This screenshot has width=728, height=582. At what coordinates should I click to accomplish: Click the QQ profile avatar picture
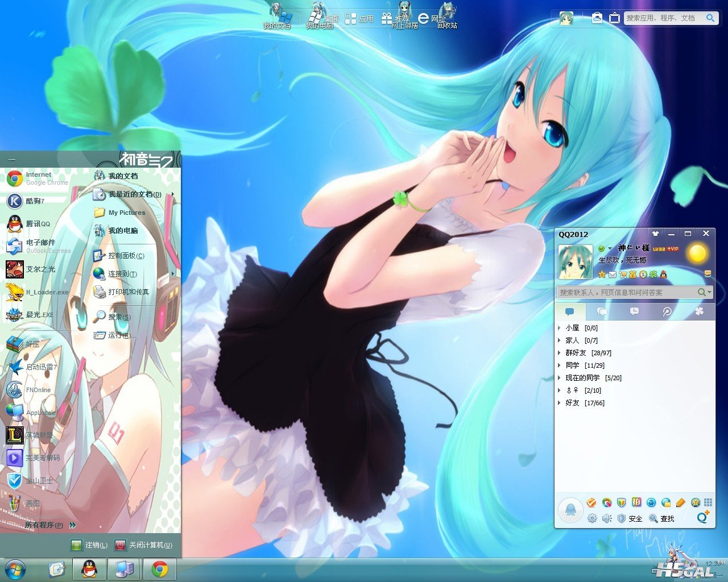coord(576,262)
